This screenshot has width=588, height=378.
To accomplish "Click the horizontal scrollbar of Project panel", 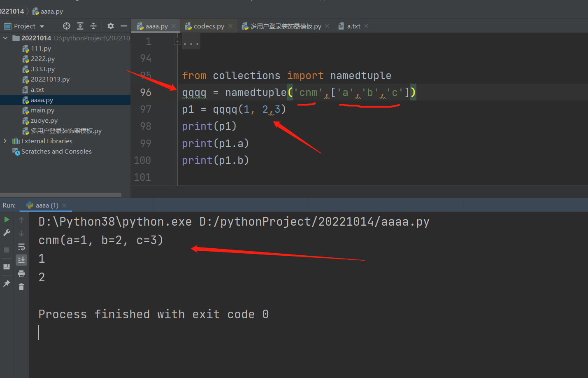I will click(x=61, y=195).
